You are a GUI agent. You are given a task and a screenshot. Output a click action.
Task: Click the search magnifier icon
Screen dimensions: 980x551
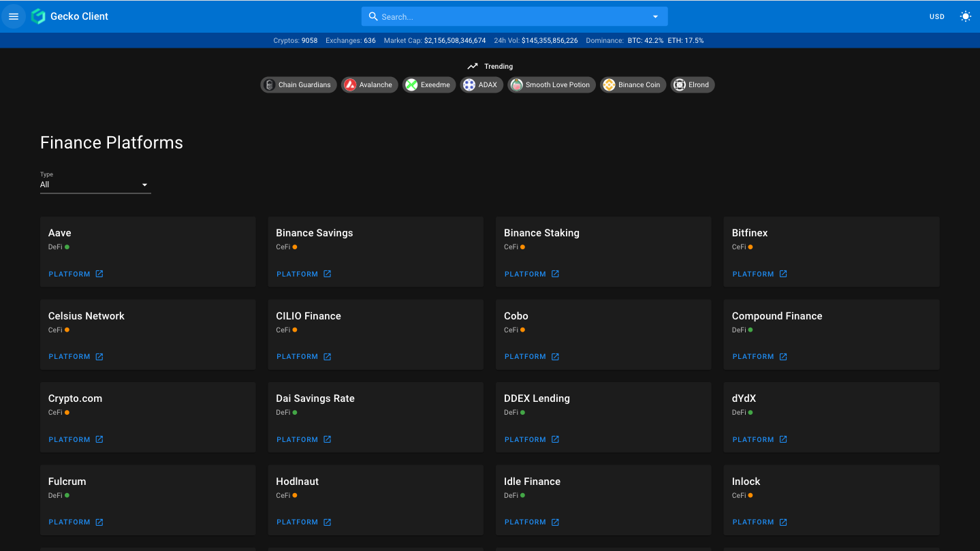pyautogui.click(x=373, y=16)
